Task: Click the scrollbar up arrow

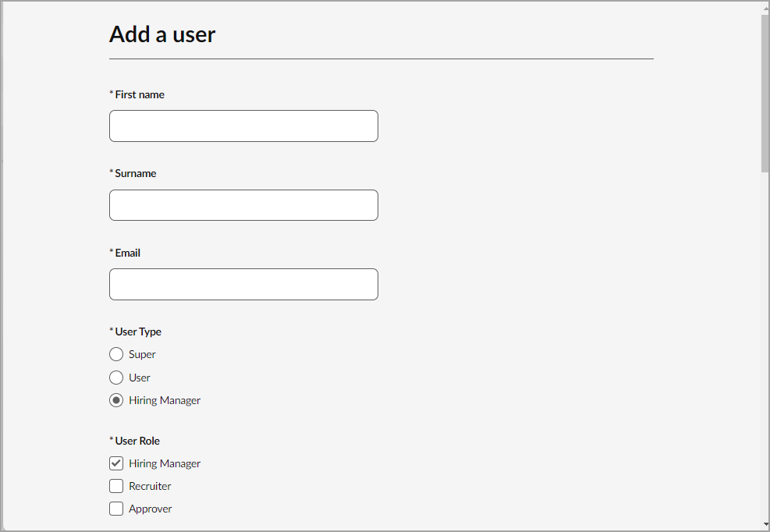Action: point(765,8)
